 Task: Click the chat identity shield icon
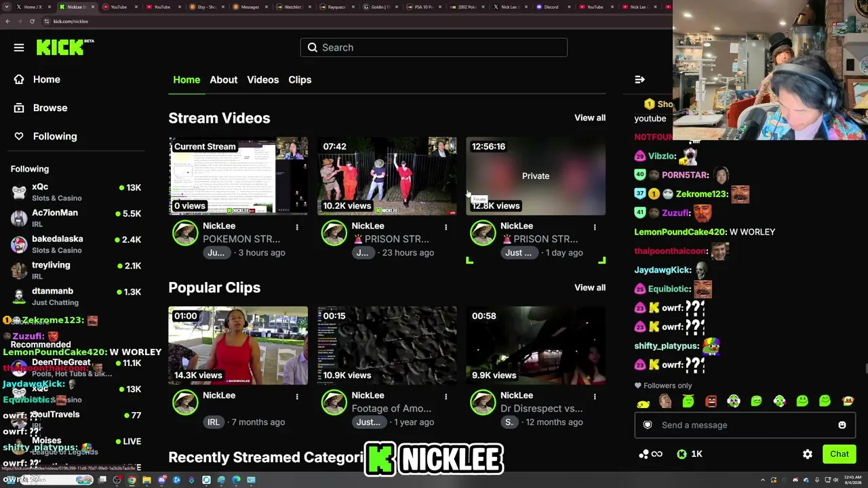pyautogui.click(x=648, y=425)
